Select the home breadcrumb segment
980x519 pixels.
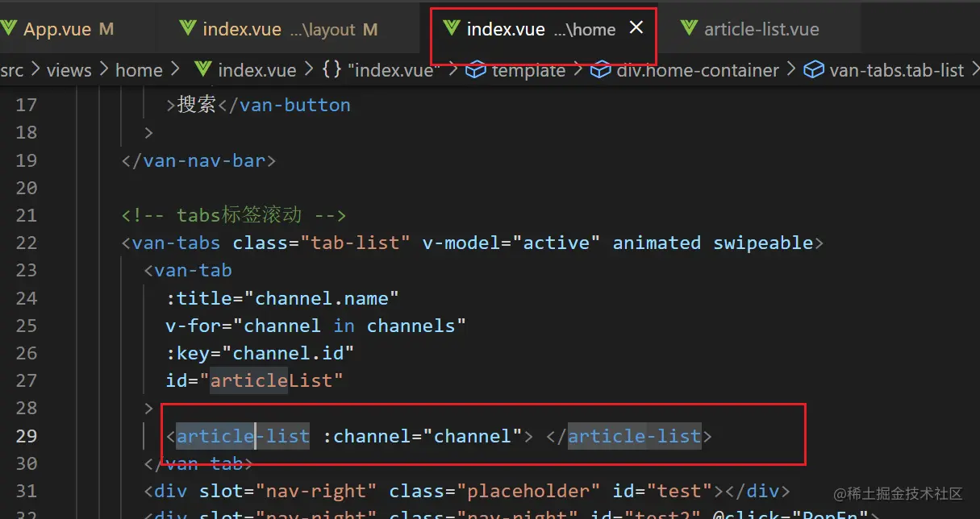pyautogui.click(x=139, y=70)
